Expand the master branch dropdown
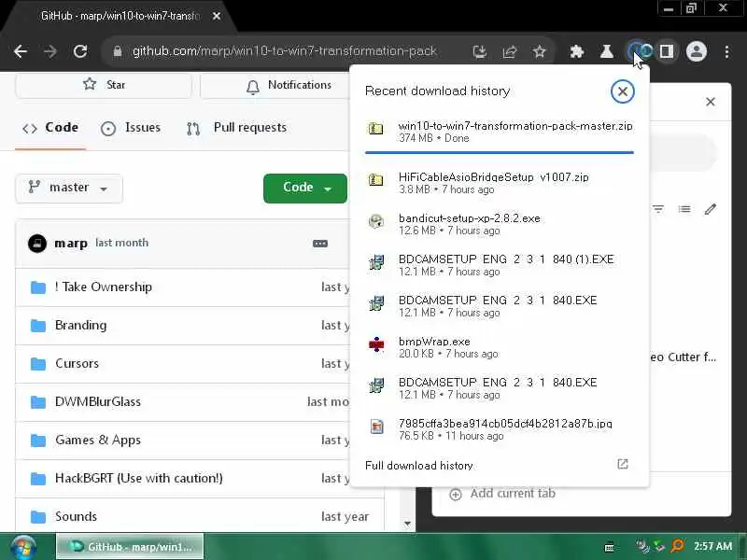The width and height of the screenshot is (747, 560). (69, 189)
